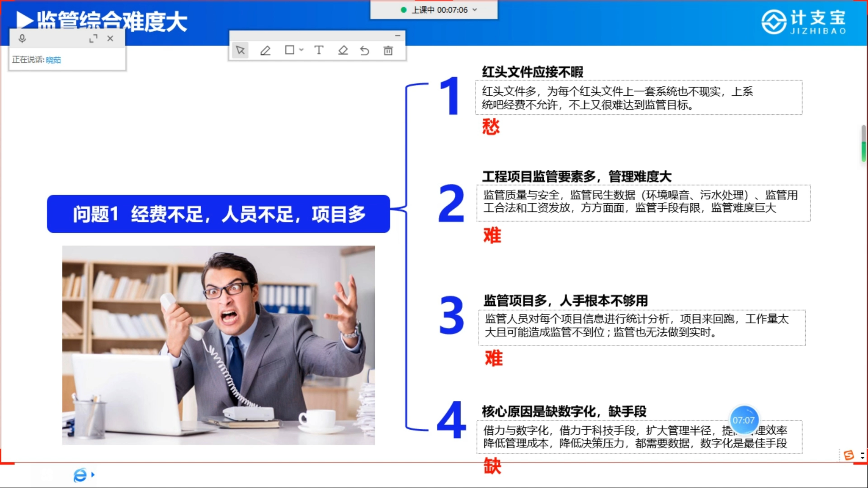Select the arrow cursor tool
Screen dimensions: 868x488
pyautogui.click(x=240, y=50)
